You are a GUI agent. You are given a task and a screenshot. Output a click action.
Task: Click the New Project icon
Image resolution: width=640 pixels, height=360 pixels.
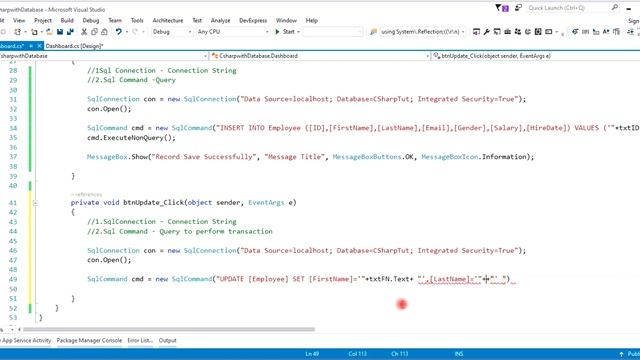click(18, 31)
